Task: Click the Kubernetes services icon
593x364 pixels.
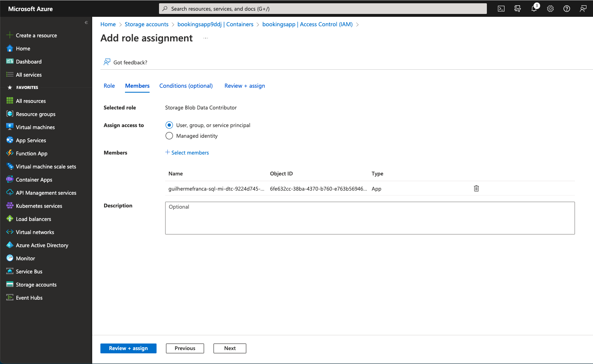Action: point(10,206)
